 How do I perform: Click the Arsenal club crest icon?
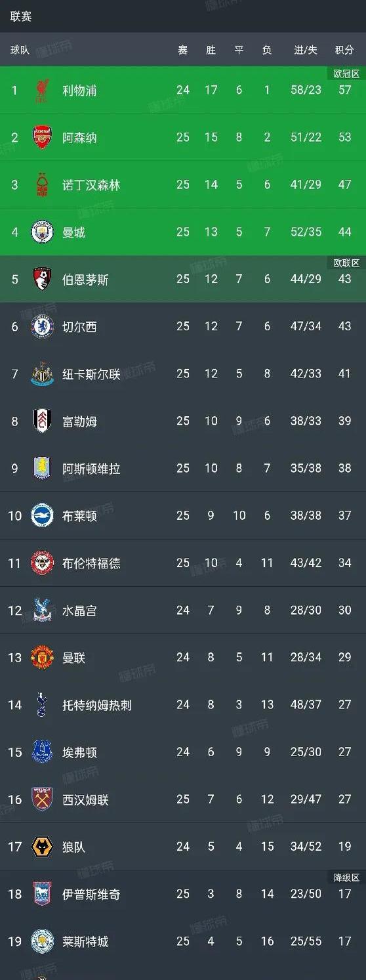click(42, 138)
